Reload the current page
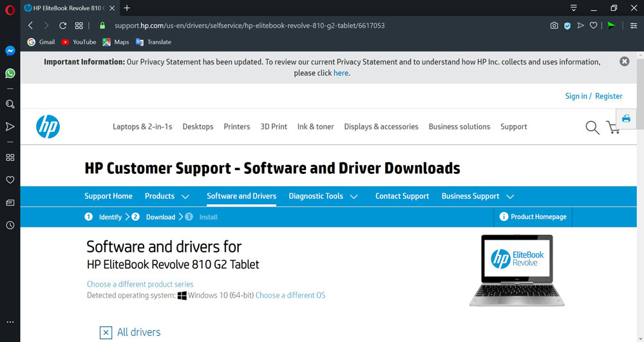 pyautogui.click(x=63, y=26)
